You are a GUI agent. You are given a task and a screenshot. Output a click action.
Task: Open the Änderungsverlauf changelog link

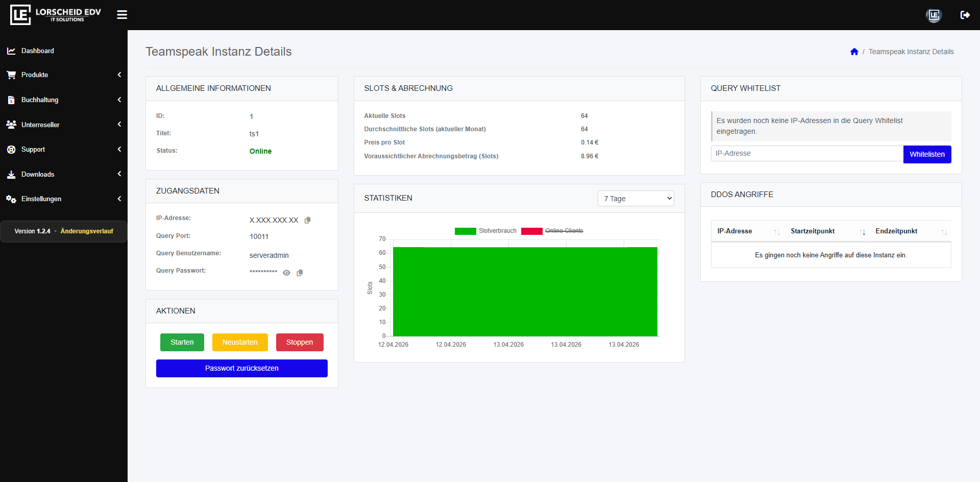[x=87, y=231]
